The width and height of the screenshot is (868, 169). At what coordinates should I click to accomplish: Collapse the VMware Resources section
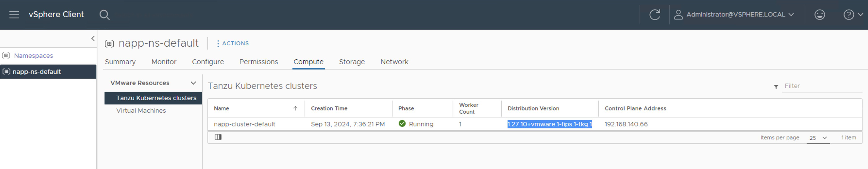193,83
